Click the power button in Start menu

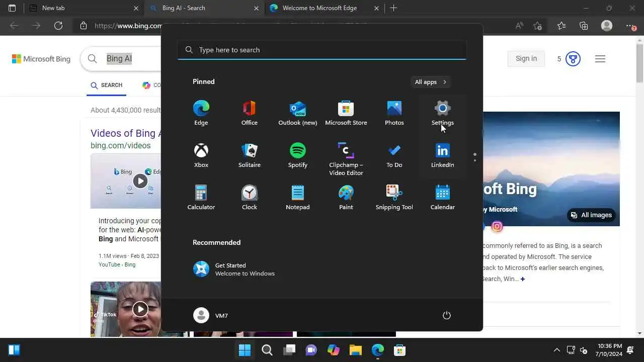(446, 315)
